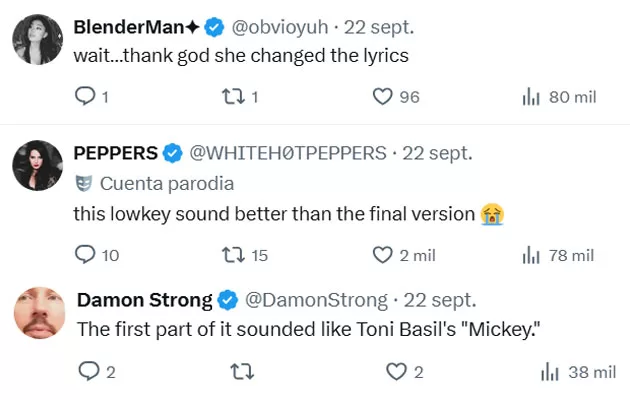Open view stats showing 78 mil
630x400 pixels.
(531, 255)
